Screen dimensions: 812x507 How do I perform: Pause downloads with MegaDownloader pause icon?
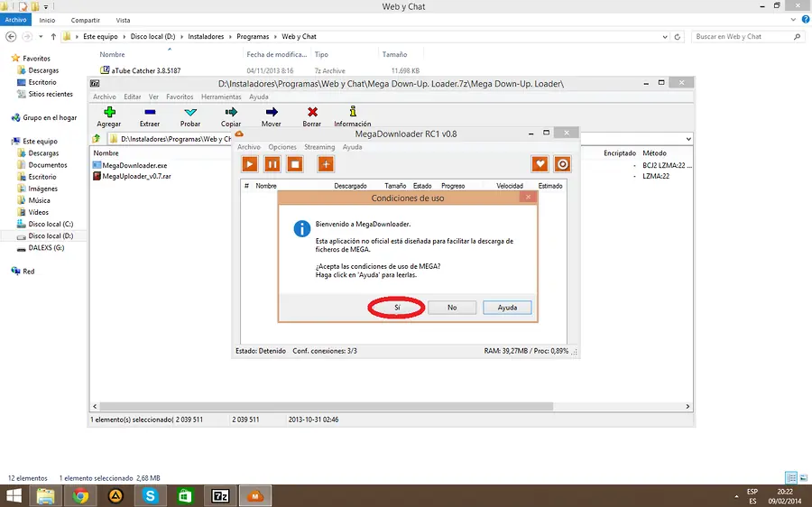[x=272, y=164]
